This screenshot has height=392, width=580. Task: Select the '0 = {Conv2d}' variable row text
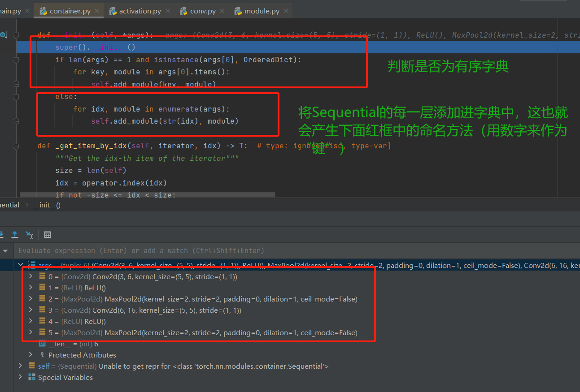coord(143,277)
